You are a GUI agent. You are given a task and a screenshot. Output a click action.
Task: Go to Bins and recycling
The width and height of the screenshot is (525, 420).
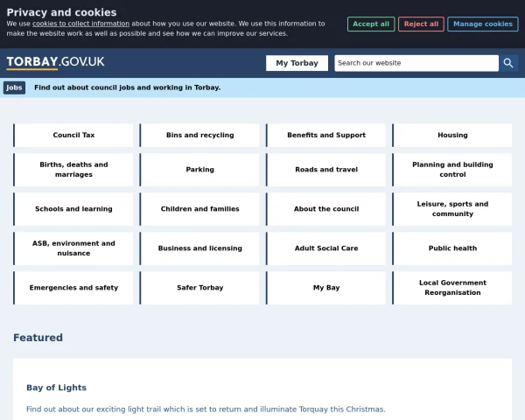pyautogui.click(x=200, y=136)
